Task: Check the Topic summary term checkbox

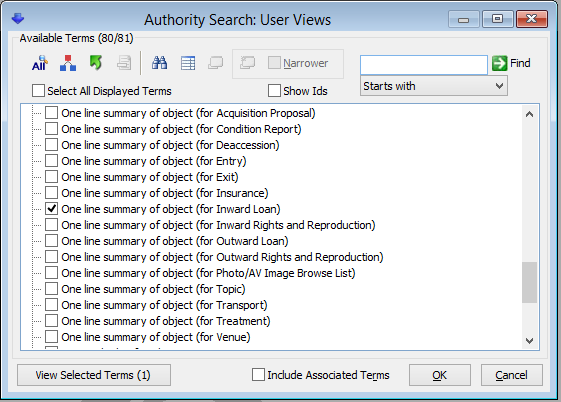Action: [52, 289]
